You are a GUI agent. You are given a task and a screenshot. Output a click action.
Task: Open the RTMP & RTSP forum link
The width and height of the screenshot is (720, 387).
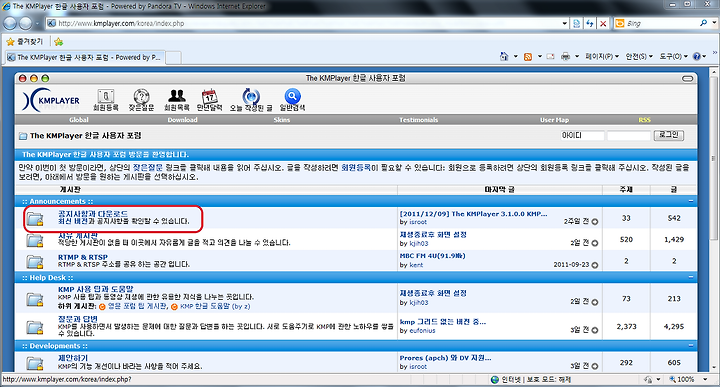pos(83,257)
